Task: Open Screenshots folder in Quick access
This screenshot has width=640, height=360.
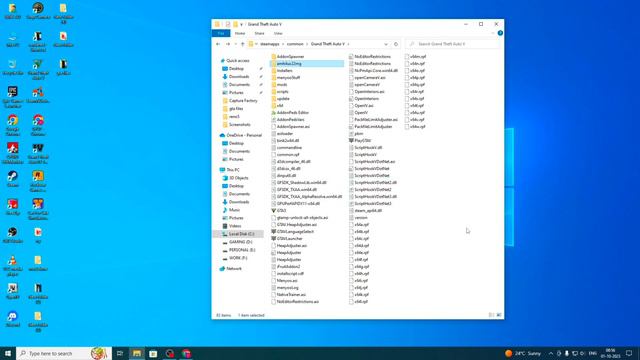Action: click(x=240, y=124)
